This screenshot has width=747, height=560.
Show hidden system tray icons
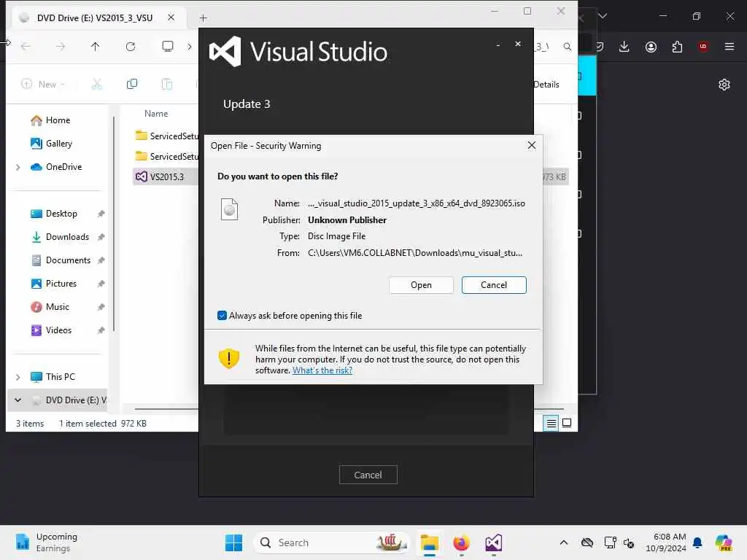click(x=564, y=542)
